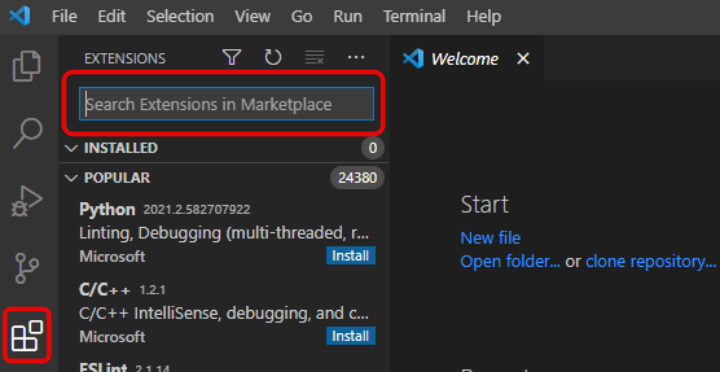The image size is (720, 372).
Task: Install the Python extension
Action: [351, 255]
